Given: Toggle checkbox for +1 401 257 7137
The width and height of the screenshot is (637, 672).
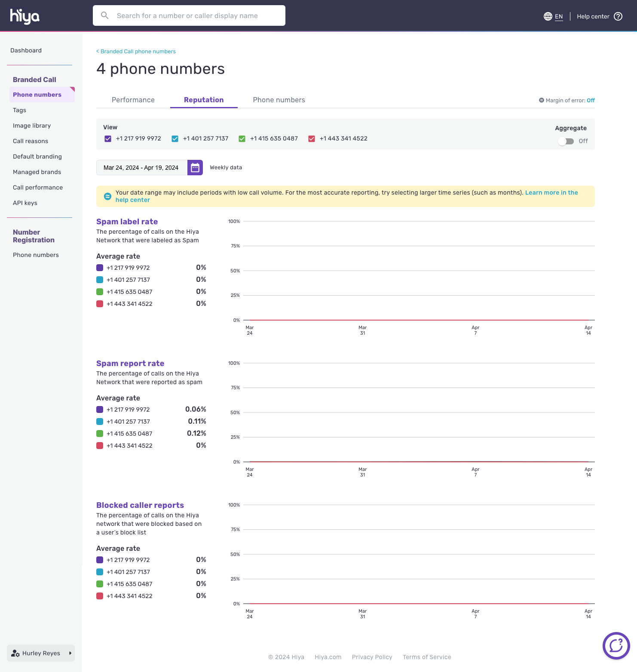Looking at the screenshot, I should pos(175,139).
